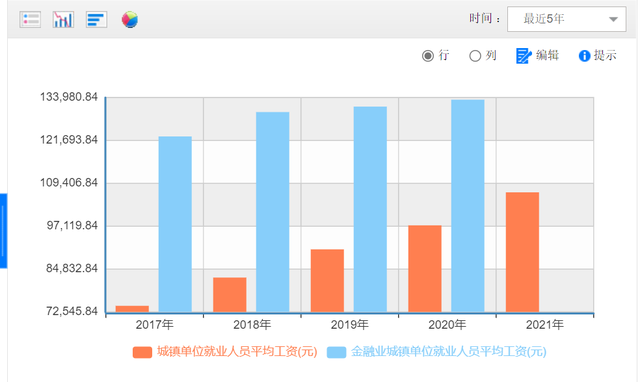This screenshot has width=640, height=382.
Task: Toggle the orange legend swatch 城镇单位就业人员平均工资
Action: pyautogui.click(x=142, y=352)
